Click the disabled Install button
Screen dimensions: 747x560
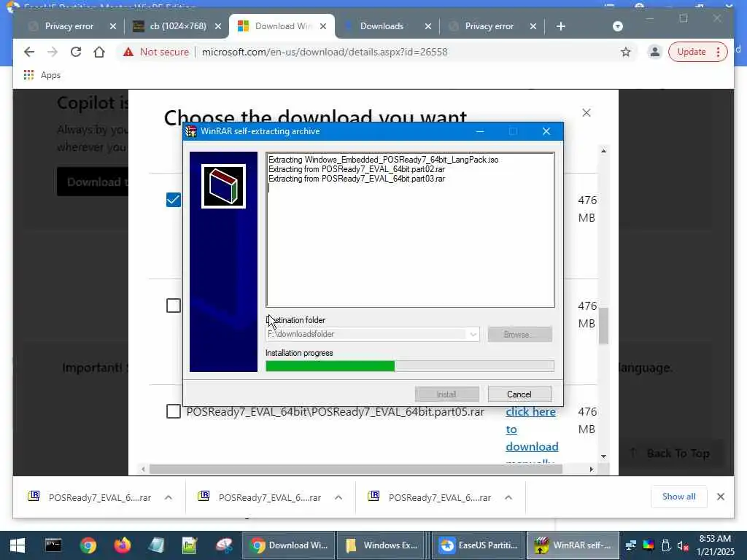446,394
